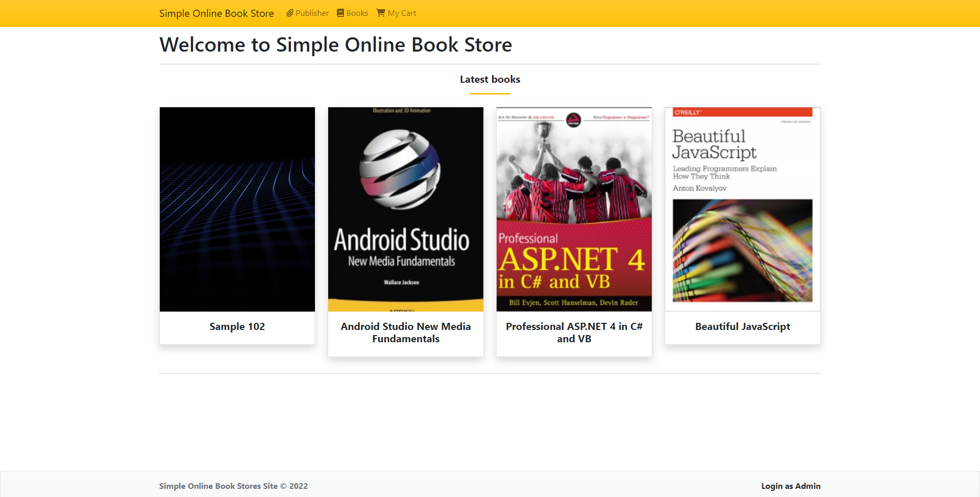Open the Books menu link
This screenshot has width=980, height=497.
[352, 13]
